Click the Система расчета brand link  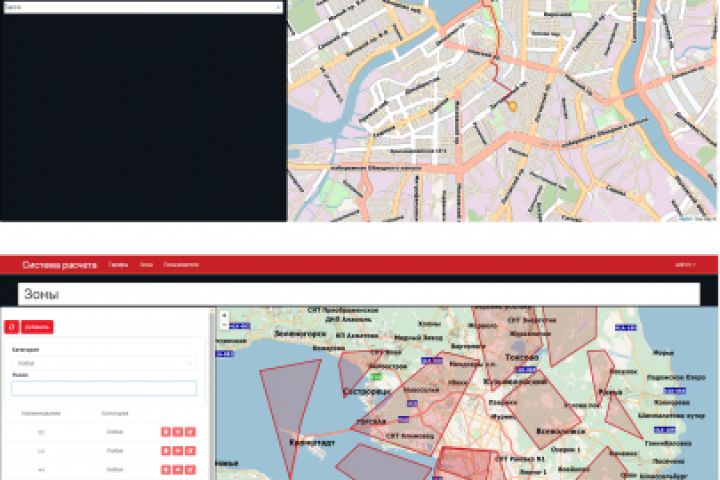coord(60,265)
